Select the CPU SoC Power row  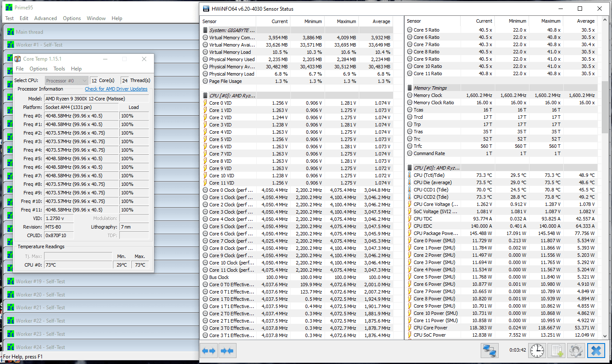click(501, 335)
